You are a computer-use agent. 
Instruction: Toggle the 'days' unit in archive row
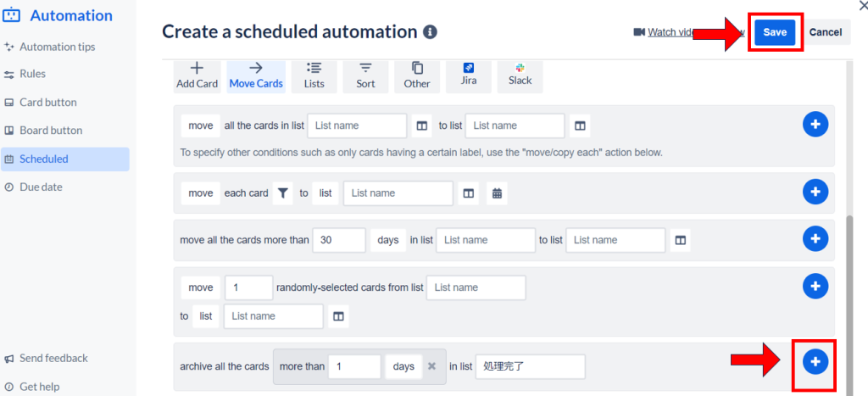click(x=403, y=366)
